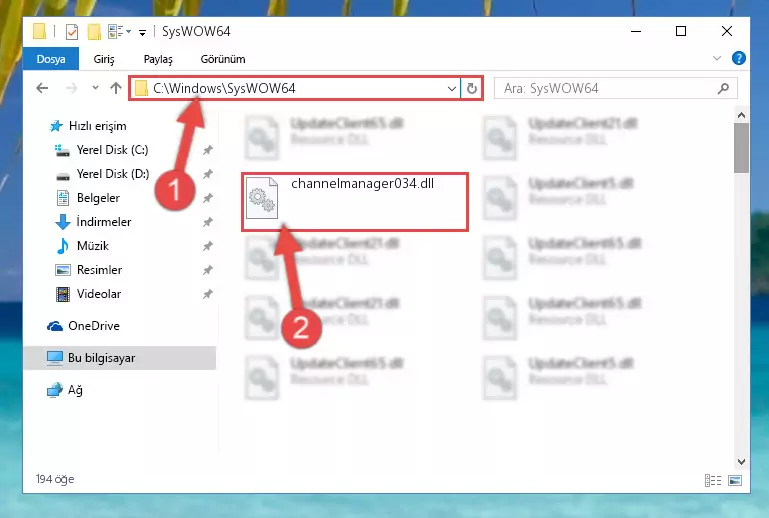Go forward with the right arrow button
This screenshot has height=518, width=769.
point(72,88)
